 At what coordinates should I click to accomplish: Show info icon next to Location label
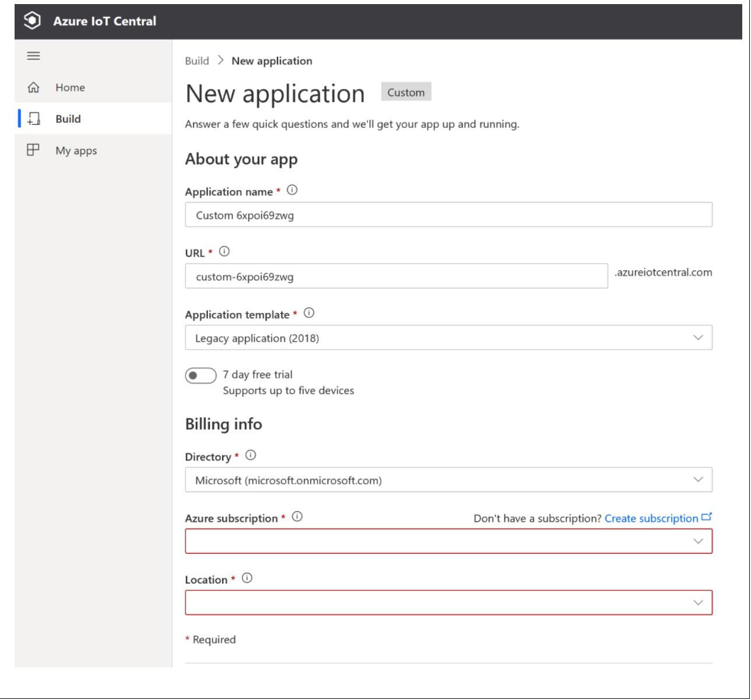pos(247,578)
